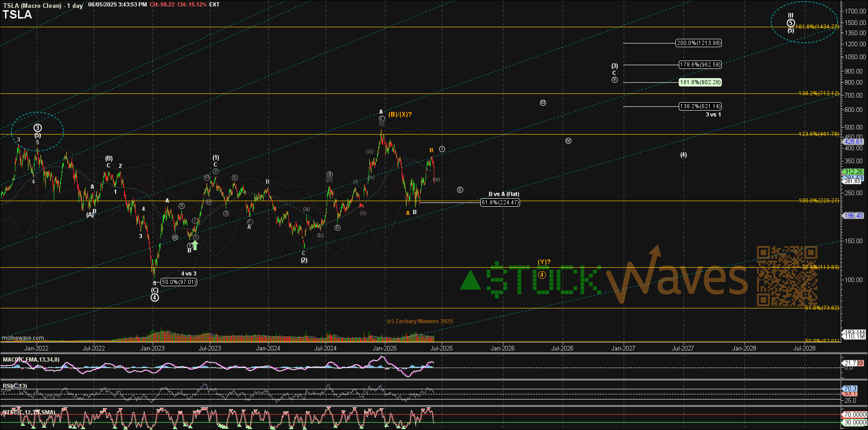The width and height of the screenshot is (868, 430).
Task: Click the '4 vs 3' annotation
Action: (189, 274)
